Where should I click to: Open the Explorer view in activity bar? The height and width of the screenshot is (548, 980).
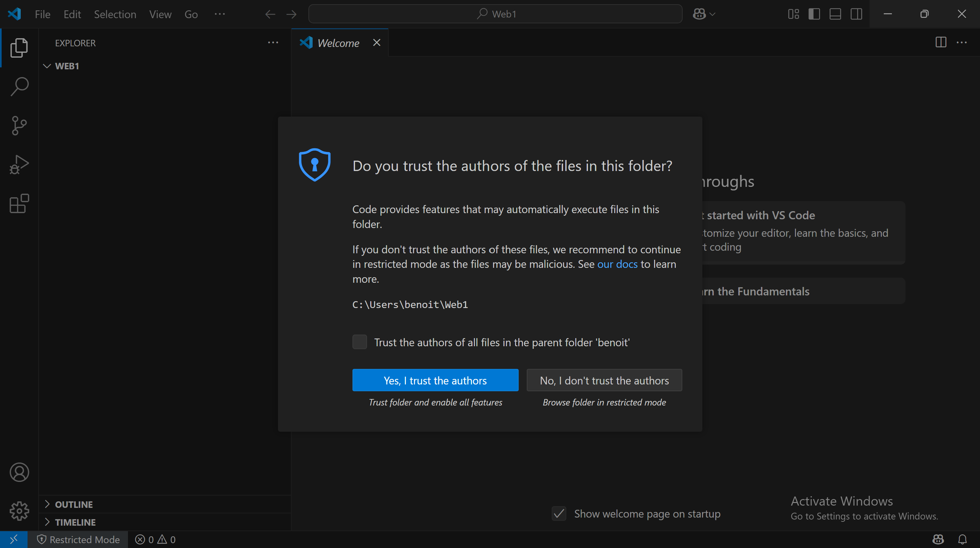(x=19, y=48)
